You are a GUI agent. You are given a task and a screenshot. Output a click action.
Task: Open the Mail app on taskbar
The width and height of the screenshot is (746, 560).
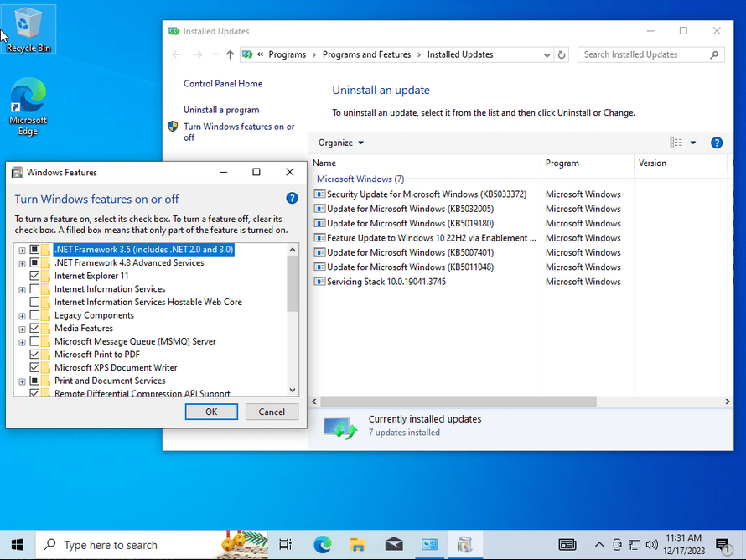(x=393, y=544)
